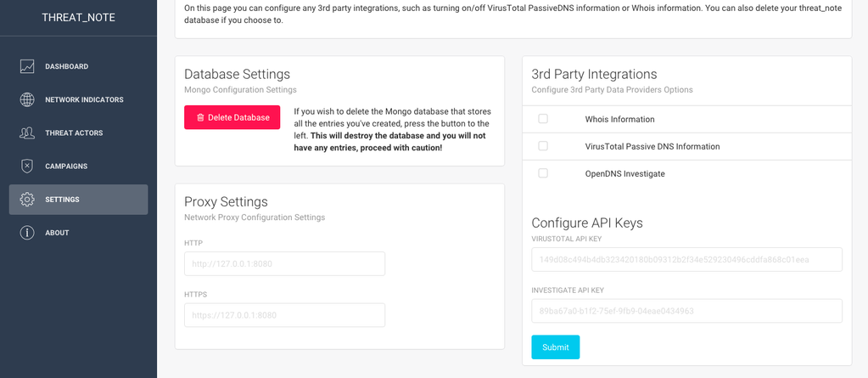Open the Dashboard menu item
This screenshot has width=868, height=378.
[66, 66]
